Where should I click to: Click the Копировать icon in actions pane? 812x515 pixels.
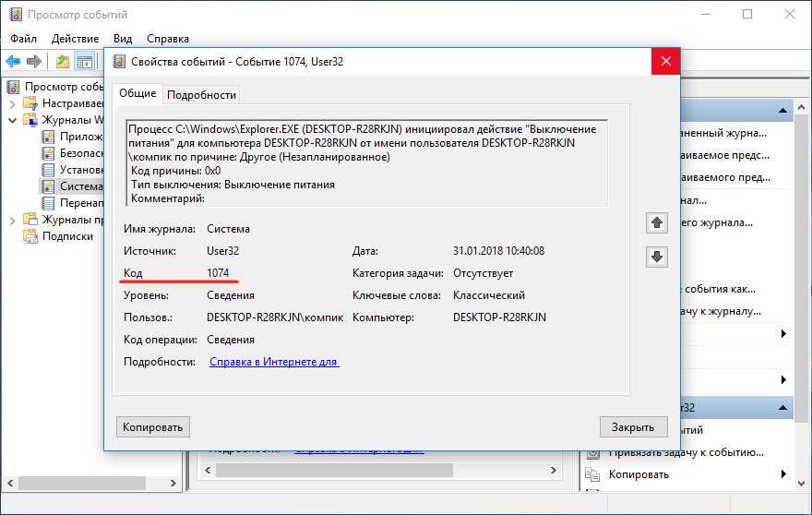pos(592,474)
